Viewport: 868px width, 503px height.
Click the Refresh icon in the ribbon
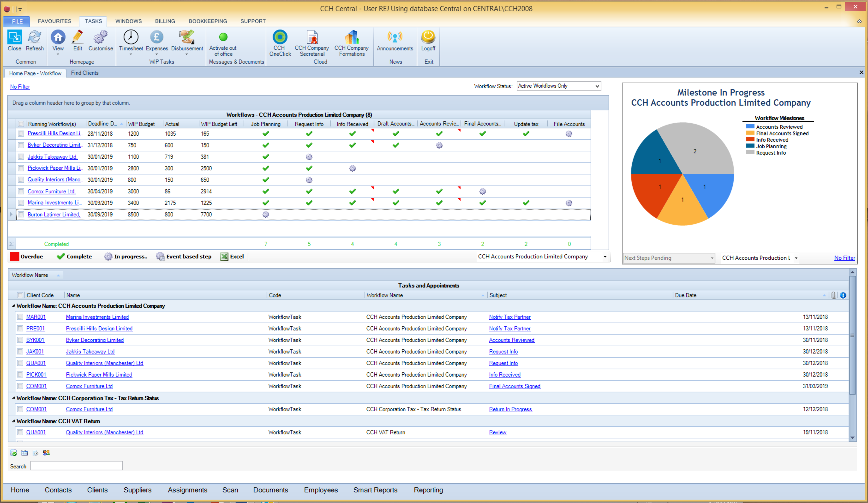point(35,37)
